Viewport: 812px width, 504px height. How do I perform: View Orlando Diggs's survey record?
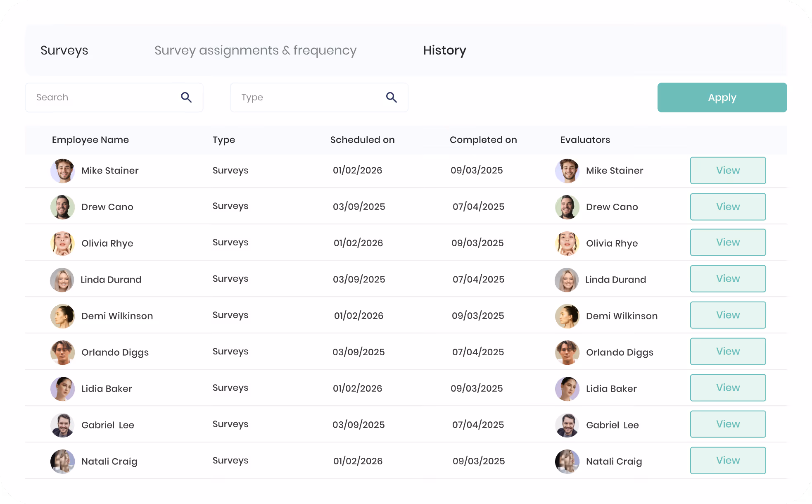[728, 351]
